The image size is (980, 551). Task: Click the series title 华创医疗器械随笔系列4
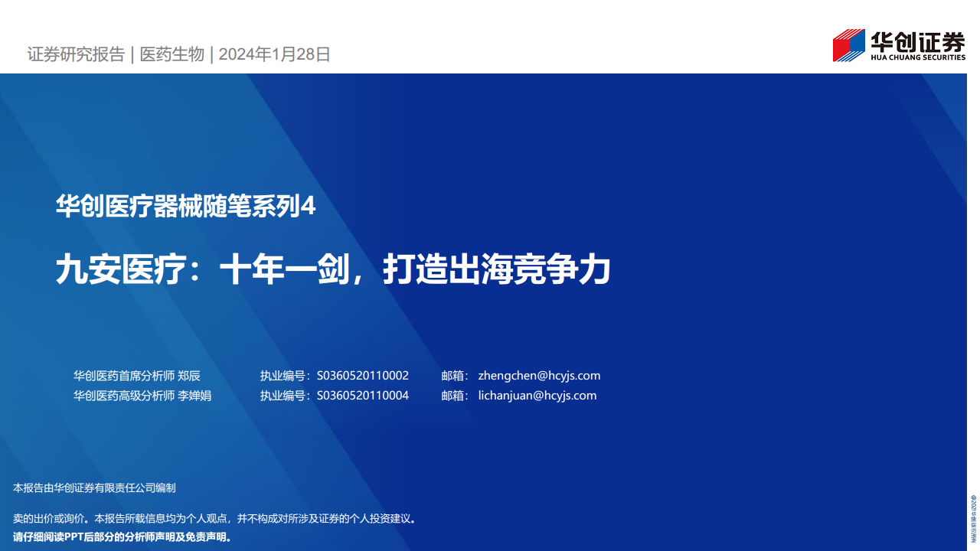point(185,207)
